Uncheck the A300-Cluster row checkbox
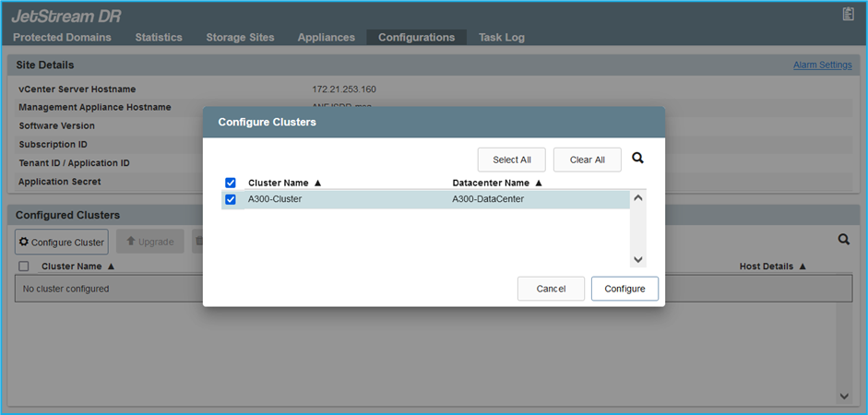868x415 pixels. [231, 199]
